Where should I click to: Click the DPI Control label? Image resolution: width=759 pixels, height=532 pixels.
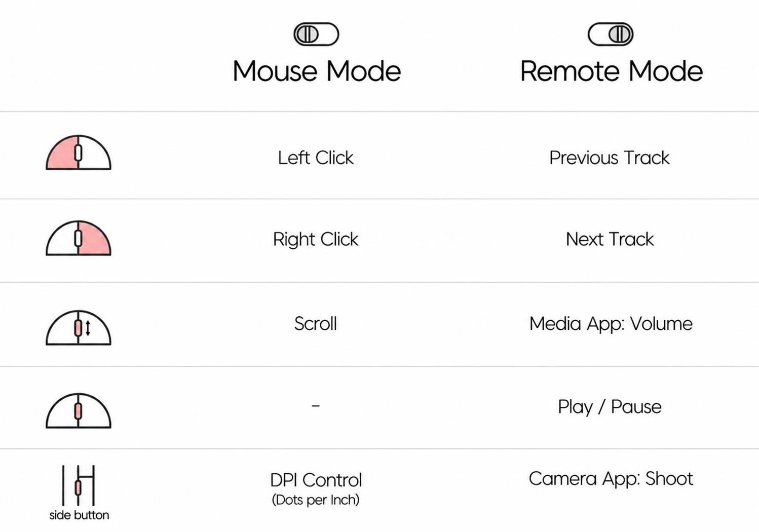tap(316, 480)
